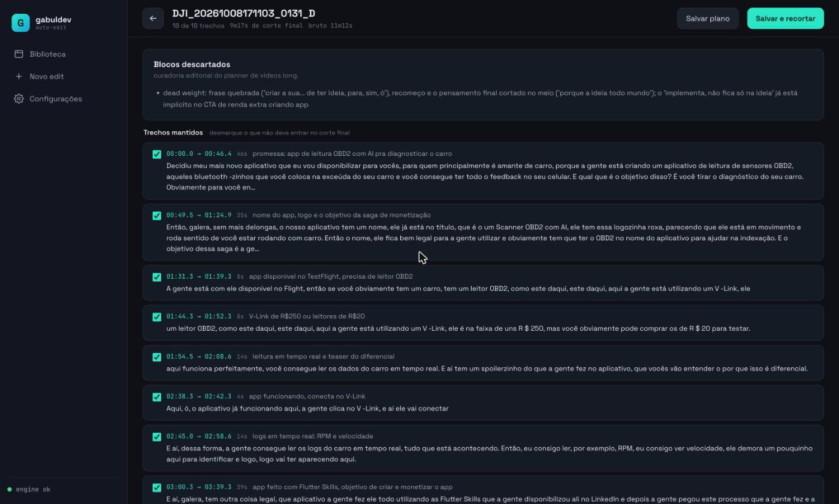Click '18 de 18 trechos' summary text

tap(198, 26)
